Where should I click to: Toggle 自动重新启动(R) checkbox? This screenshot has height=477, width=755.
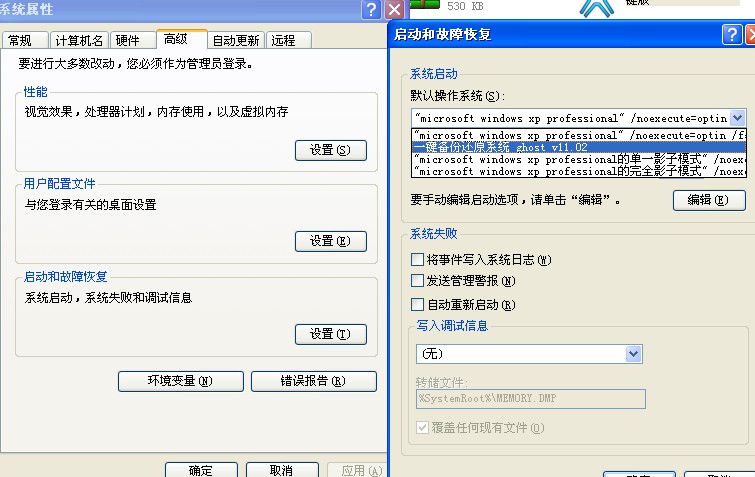[x=417, y=305]
